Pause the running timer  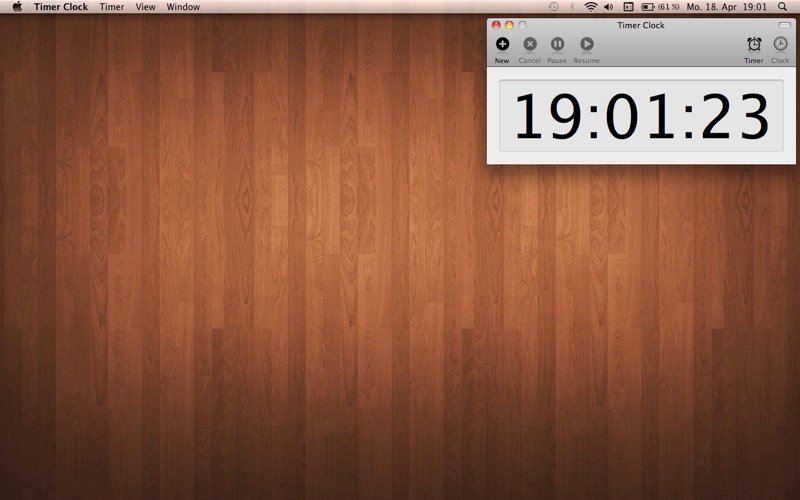point(557,44)
